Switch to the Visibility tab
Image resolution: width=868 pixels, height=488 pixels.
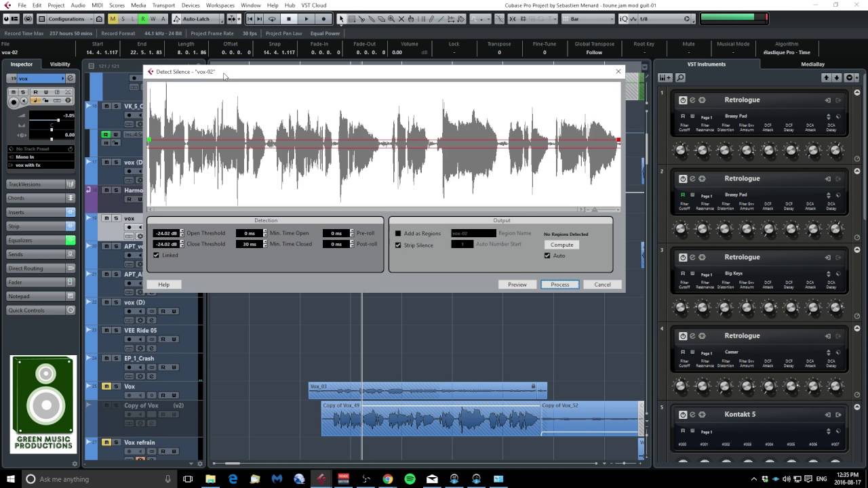60,64
